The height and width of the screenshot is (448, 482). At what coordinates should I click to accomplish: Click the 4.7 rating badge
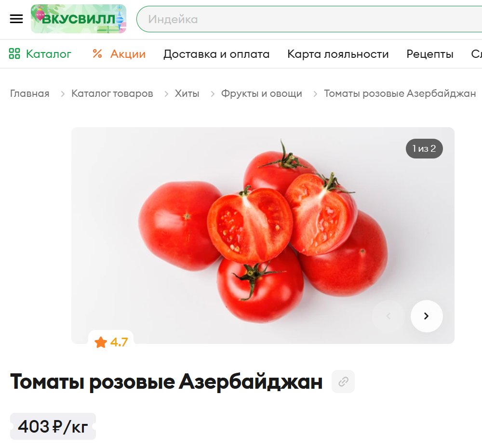111,342
